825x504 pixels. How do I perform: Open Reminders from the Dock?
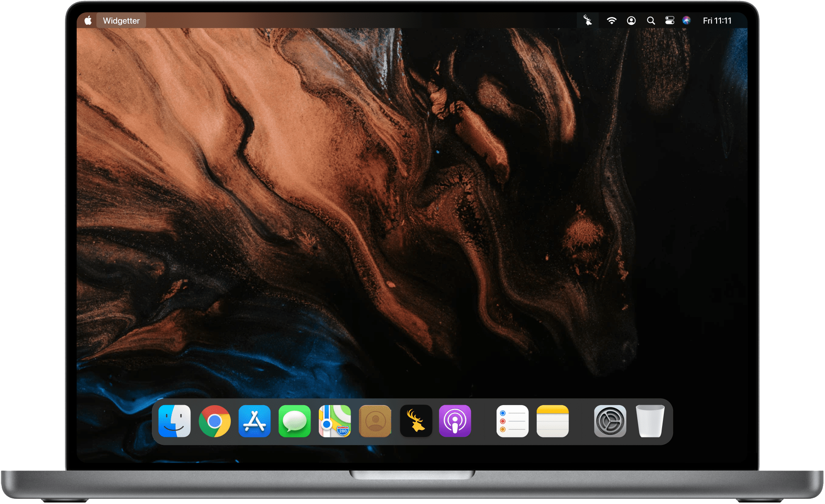click(x=513, y=421)
